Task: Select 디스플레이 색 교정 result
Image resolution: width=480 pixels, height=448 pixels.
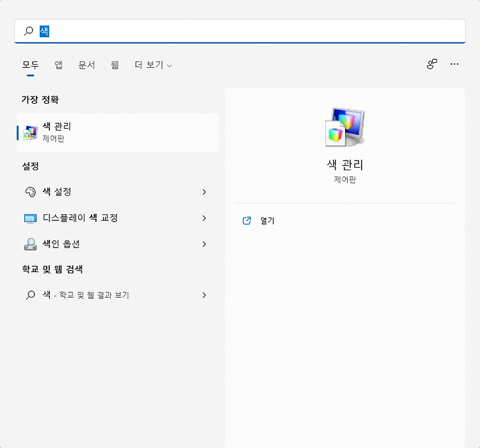Action: pos(118,218)
